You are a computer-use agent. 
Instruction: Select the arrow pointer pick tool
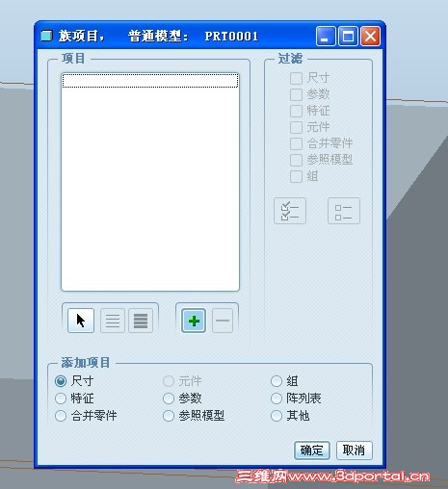point(81,321)
